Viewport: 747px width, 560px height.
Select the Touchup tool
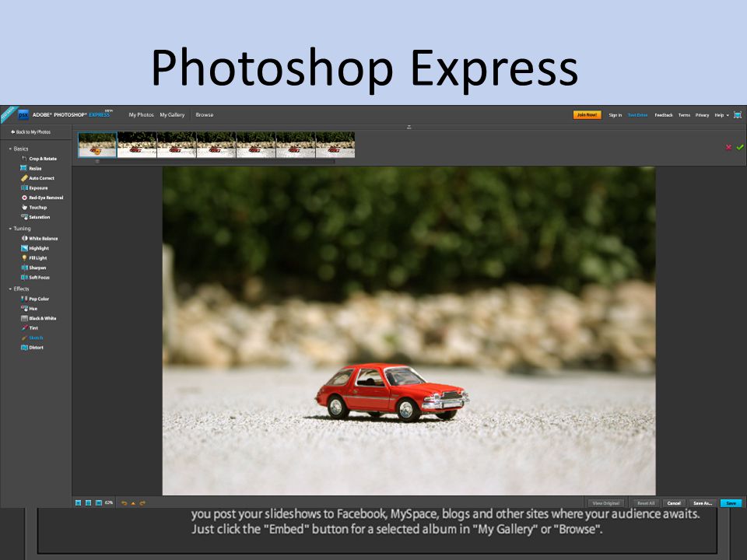33,207
